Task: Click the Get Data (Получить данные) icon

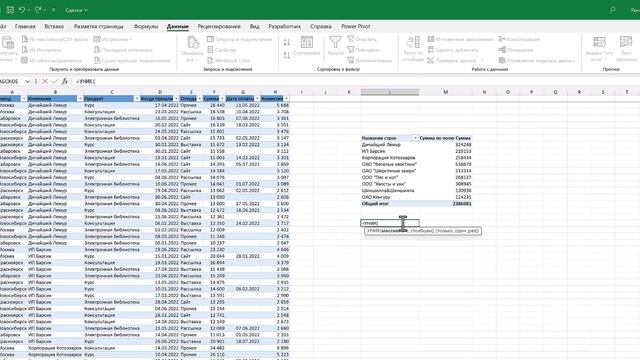Action: [8, 42]
